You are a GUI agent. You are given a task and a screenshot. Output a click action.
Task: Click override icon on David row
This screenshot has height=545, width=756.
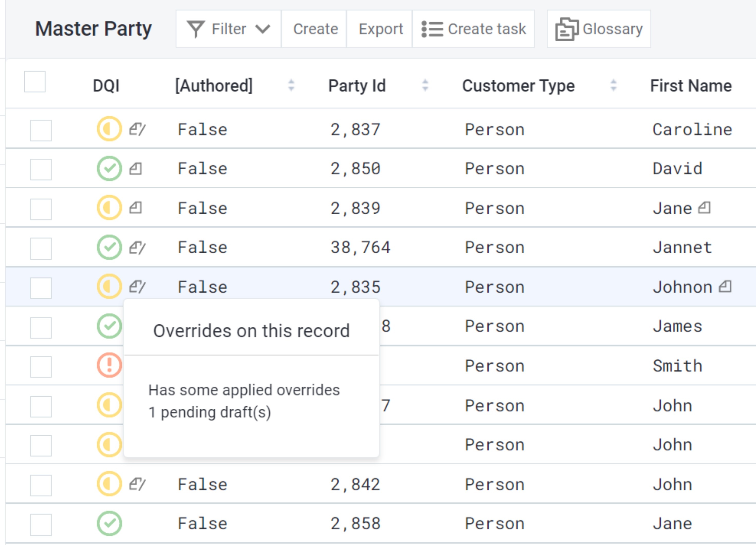(136, 169)
